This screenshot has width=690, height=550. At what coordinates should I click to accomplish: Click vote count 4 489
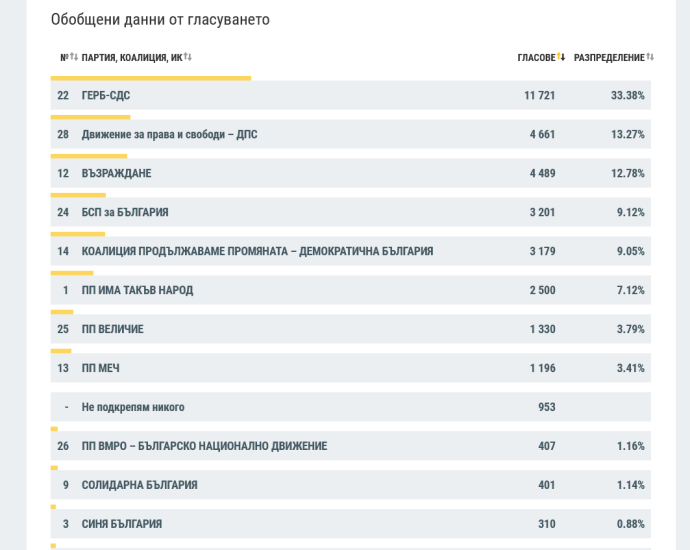click(542, 173)
